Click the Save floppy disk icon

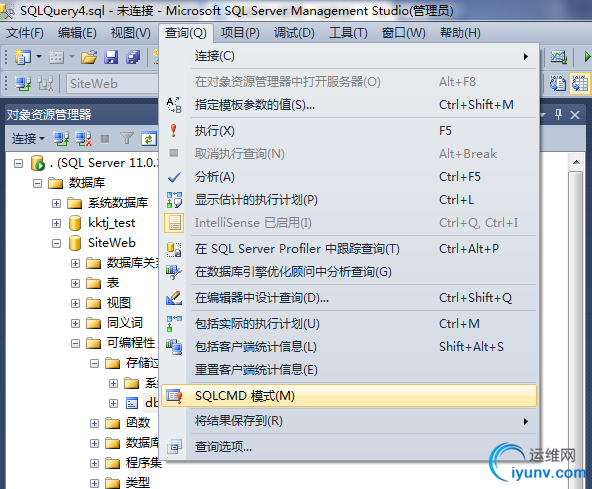pyautogui.click(x=111, y=57)
